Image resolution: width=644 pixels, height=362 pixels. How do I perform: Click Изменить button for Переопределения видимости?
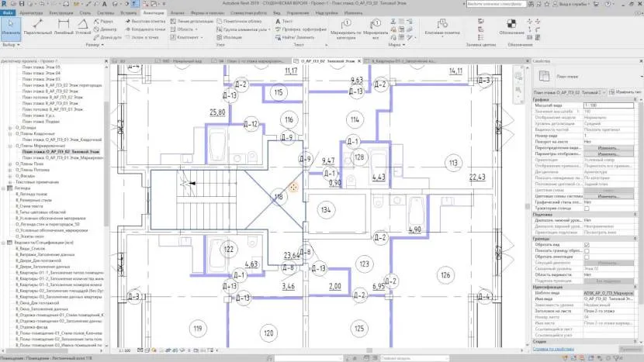(608, 147)
